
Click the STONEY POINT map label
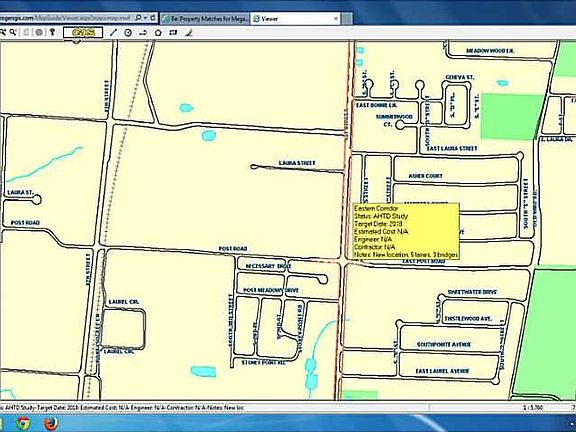click(263, 363)
